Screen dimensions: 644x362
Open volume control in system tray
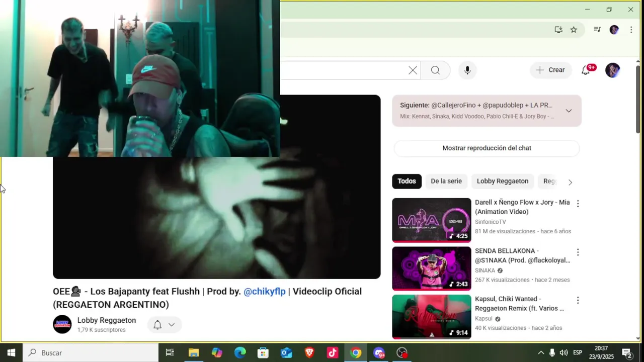point(563,353)
